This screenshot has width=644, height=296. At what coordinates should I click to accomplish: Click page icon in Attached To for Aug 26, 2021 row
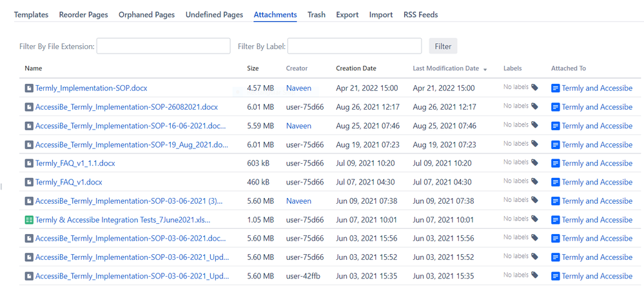pyautogui.click(x=555, y=107)
